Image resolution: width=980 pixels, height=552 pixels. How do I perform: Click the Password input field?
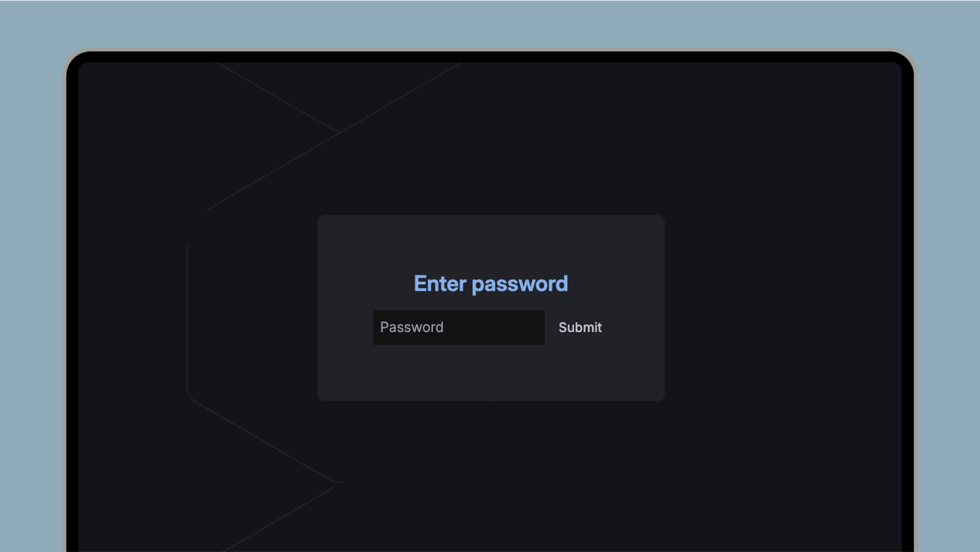(459, 327)
